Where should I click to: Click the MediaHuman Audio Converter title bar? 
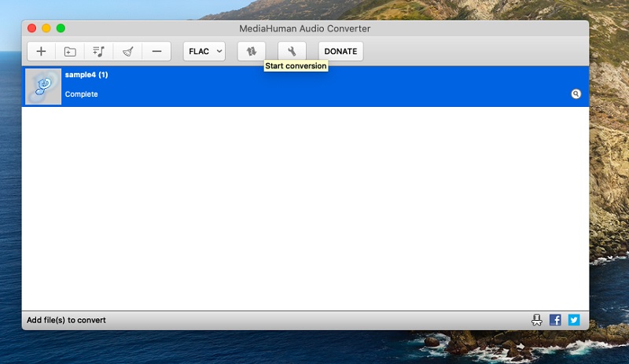tap(305, 28)
